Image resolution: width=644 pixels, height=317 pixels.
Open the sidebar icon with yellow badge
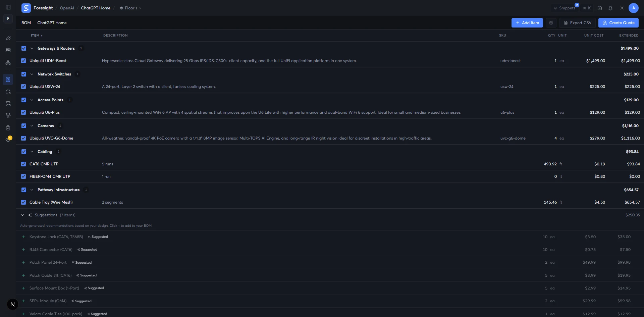pyautogui.click(x=8, y=140)
